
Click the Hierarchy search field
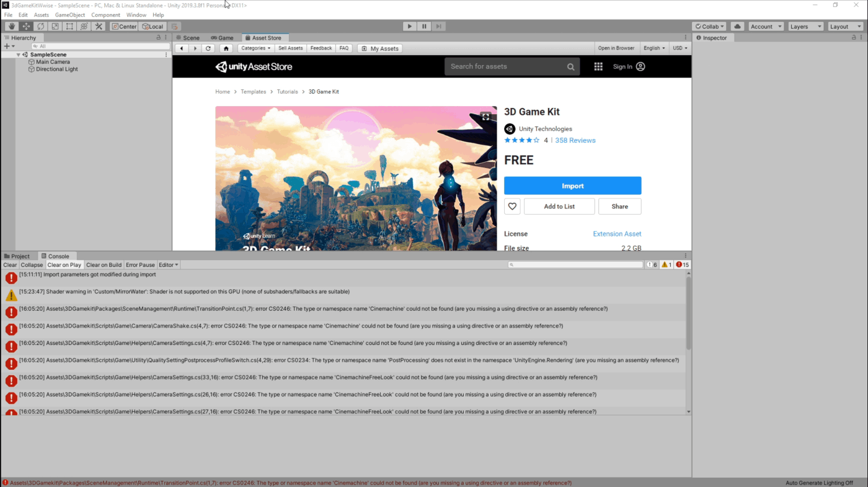[x=100, y=47]
